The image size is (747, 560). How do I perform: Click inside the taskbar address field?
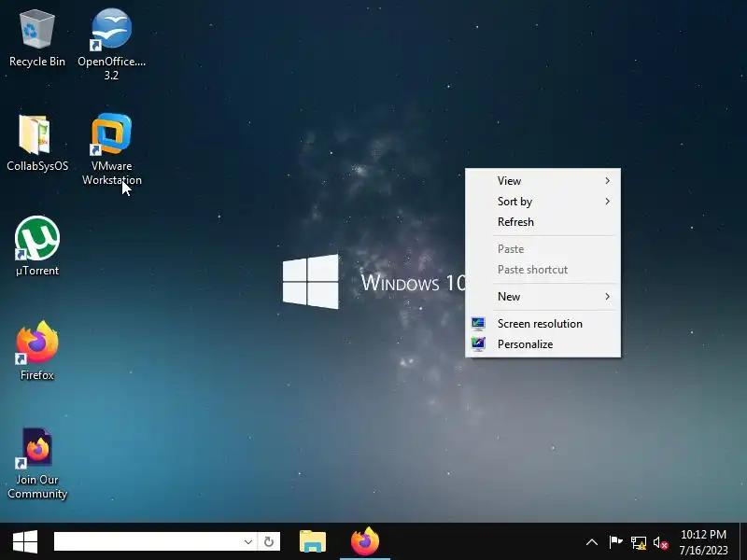pos(147,542)
